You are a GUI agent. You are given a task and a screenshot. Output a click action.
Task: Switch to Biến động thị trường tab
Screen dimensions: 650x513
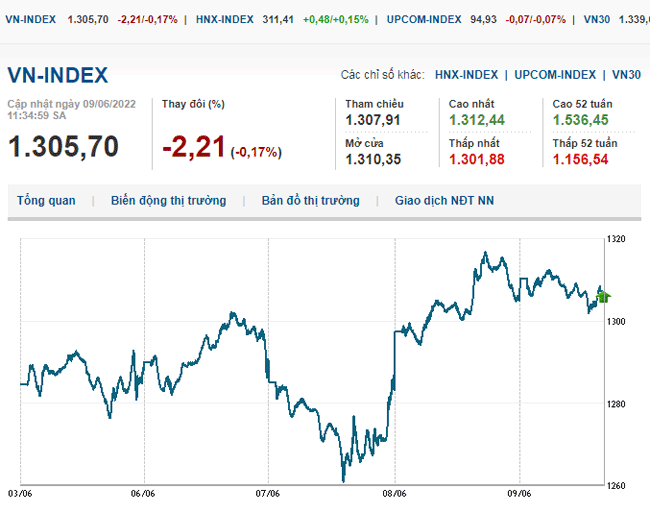click(x=168, y=201)
